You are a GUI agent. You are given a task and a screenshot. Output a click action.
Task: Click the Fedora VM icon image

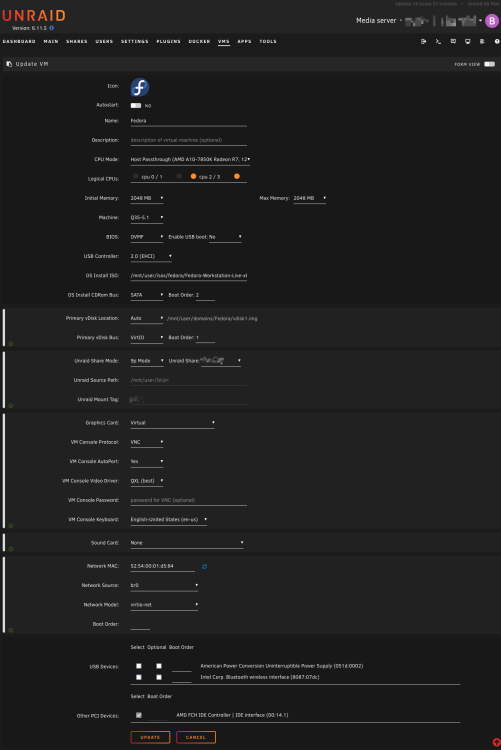pos(140,87)
